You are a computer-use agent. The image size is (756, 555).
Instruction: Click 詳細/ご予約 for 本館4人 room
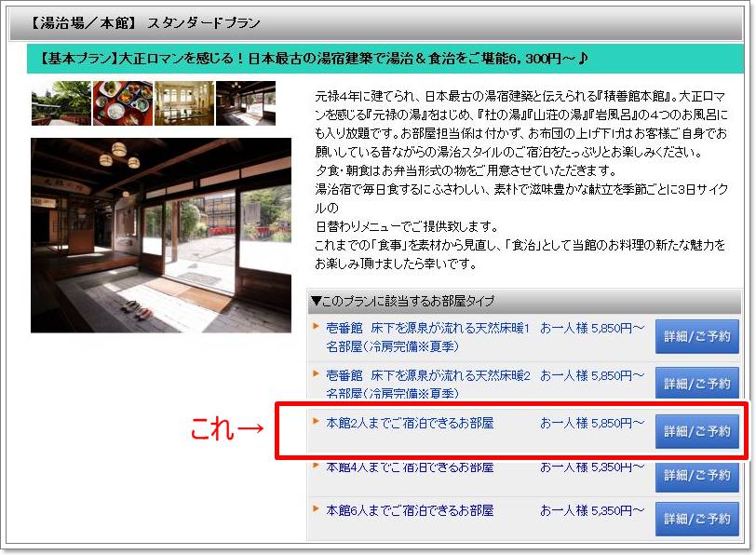696,476
